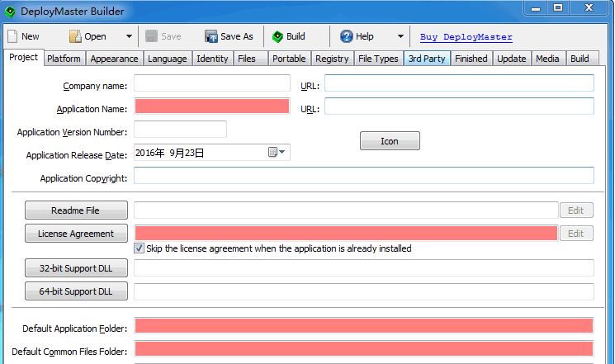Click the red Application Name field

click(x=212, y=106)
